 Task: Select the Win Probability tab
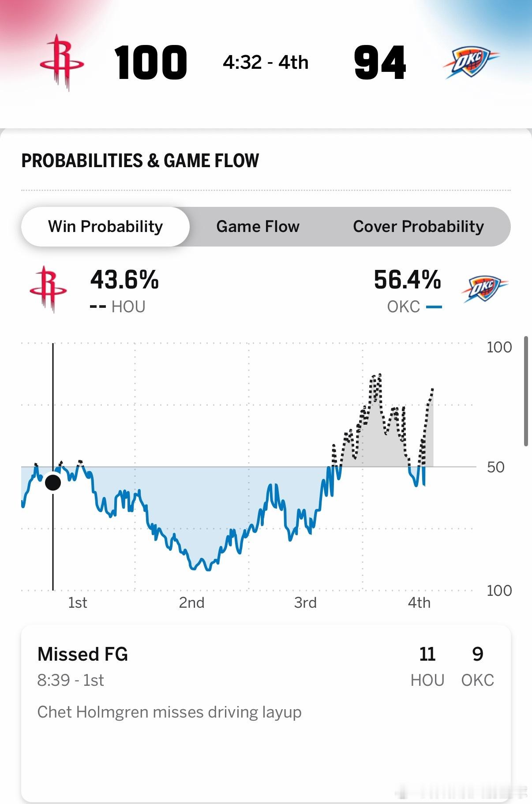pyautogui.click(x=105, y=226)
